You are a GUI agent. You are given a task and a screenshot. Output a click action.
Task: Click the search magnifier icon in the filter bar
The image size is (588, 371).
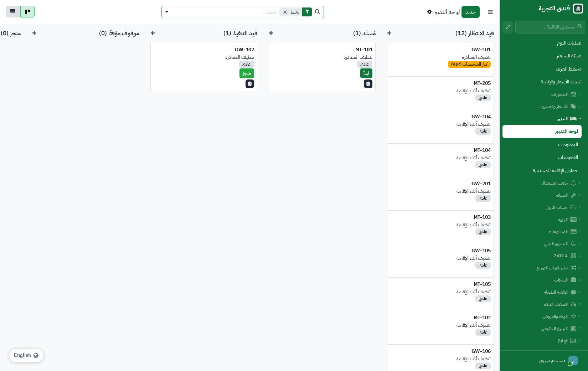click(318, 12)
